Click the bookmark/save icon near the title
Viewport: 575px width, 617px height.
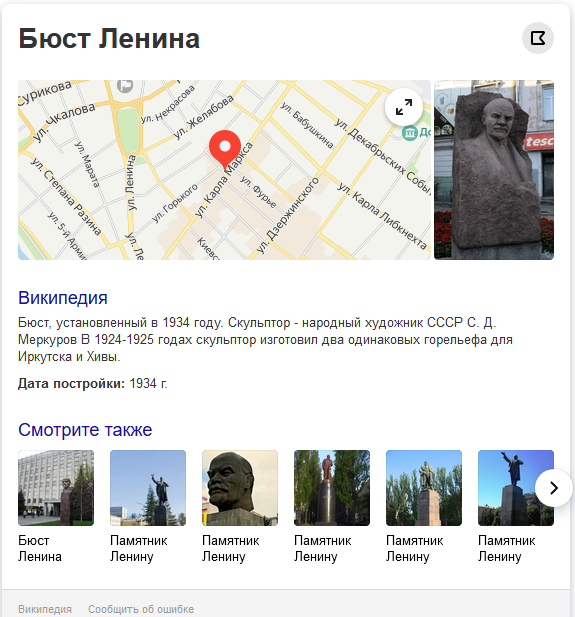click(x=538, y=38)
